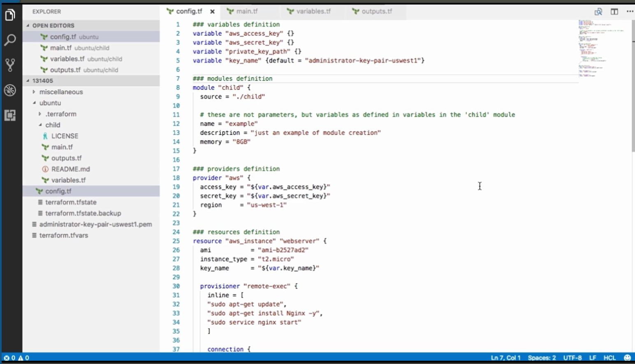Click Spaces: 2 indentation setting
635x364 pixels.
(542, 358)
